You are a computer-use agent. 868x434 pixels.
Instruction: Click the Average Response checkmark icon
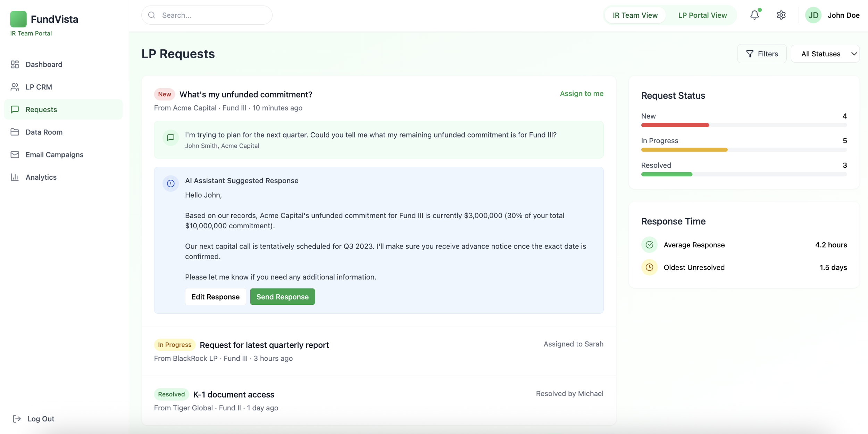coord(649,245)
